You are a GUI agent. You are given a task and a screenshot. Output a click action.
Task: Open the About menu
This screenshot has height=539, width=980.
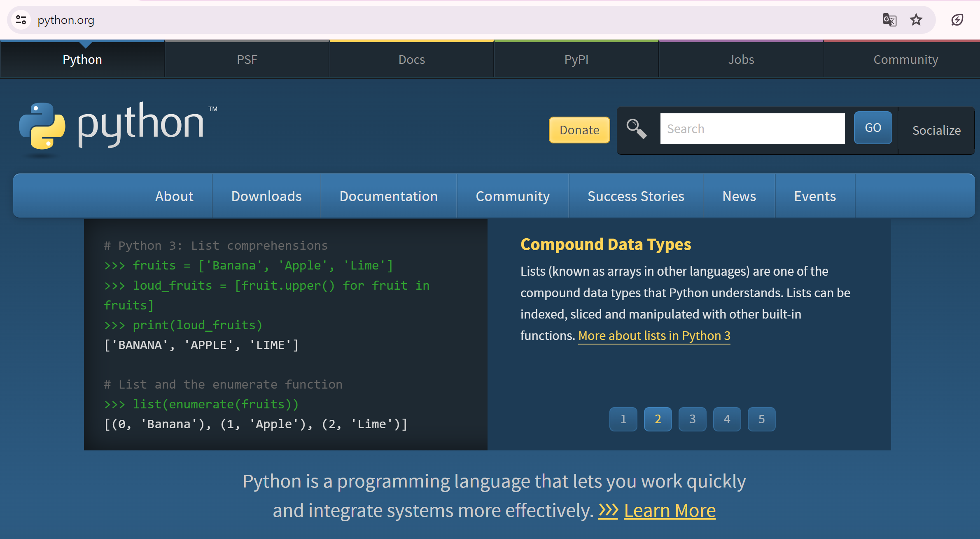(174, 196)
